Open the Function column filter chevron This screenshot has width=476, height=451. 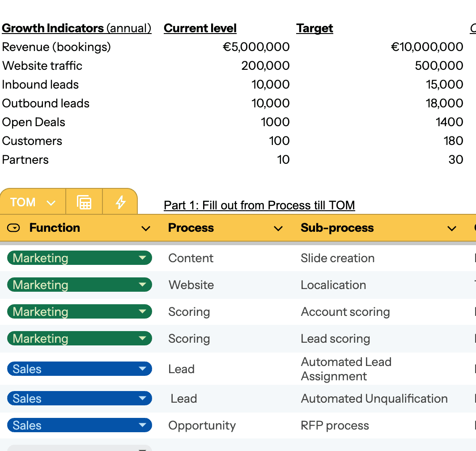146,228
